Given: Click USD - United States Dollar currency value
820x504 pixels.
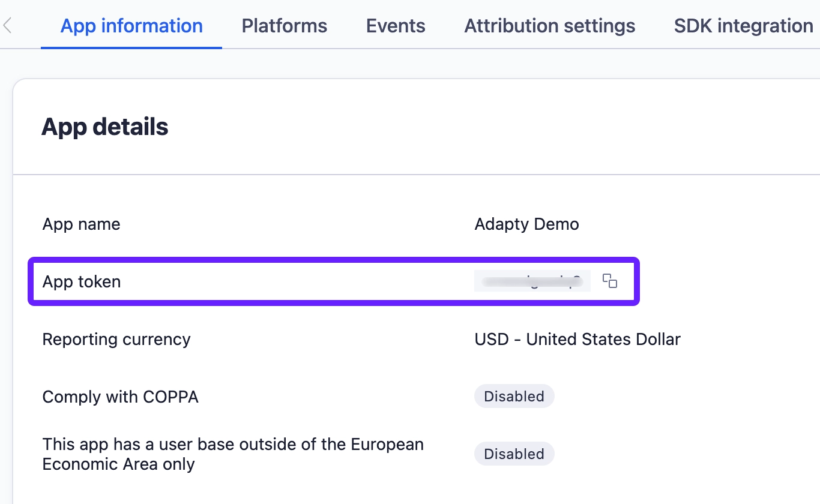Looking at the screenshot, I should tap(577, 339).
